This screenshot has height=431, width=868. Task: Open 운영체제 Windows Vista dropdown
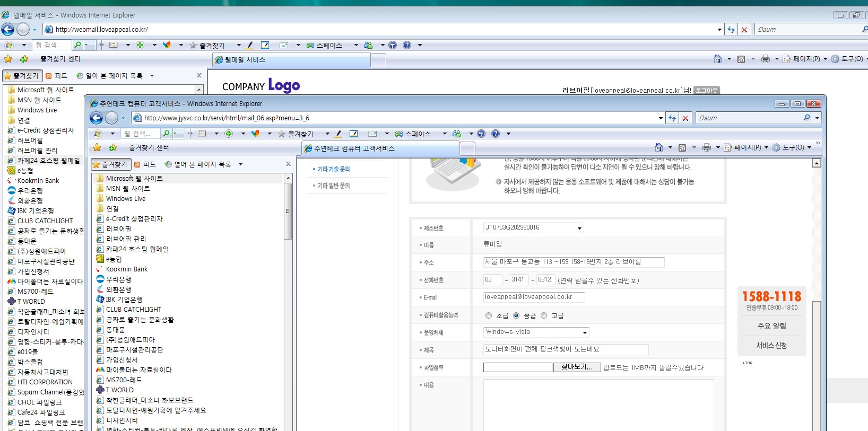tap(585, 332)
